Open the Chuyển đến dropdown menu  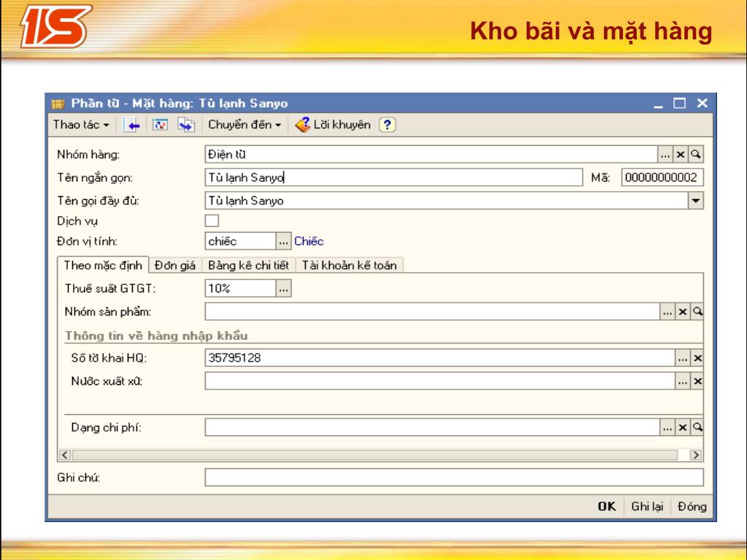pyautogui.click(x=244, y=125)
